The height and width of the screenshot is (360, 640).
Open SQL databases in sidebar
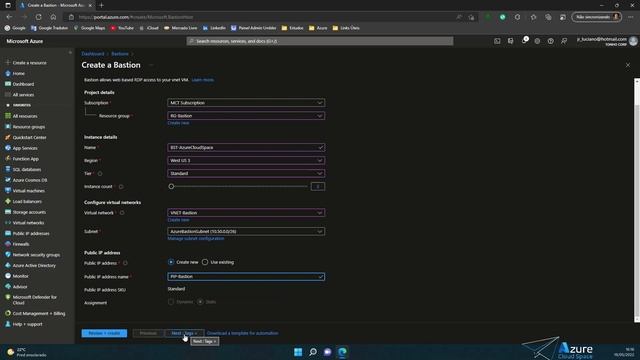(26, 169)
